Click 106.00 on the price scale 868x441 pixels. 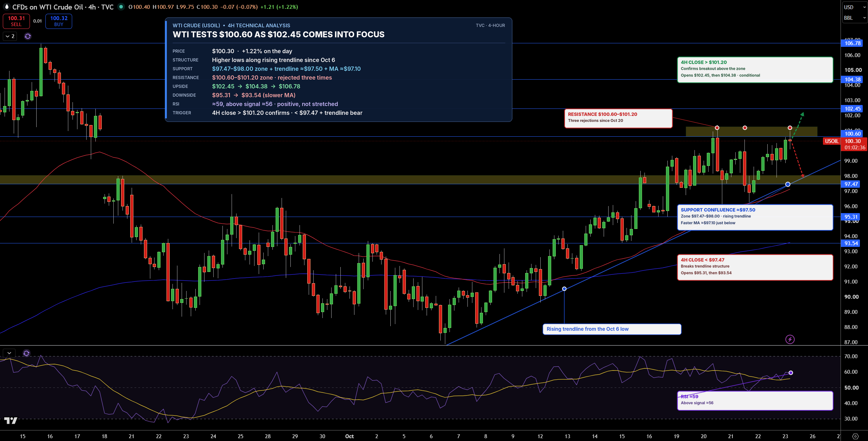[x=852, y=55]
